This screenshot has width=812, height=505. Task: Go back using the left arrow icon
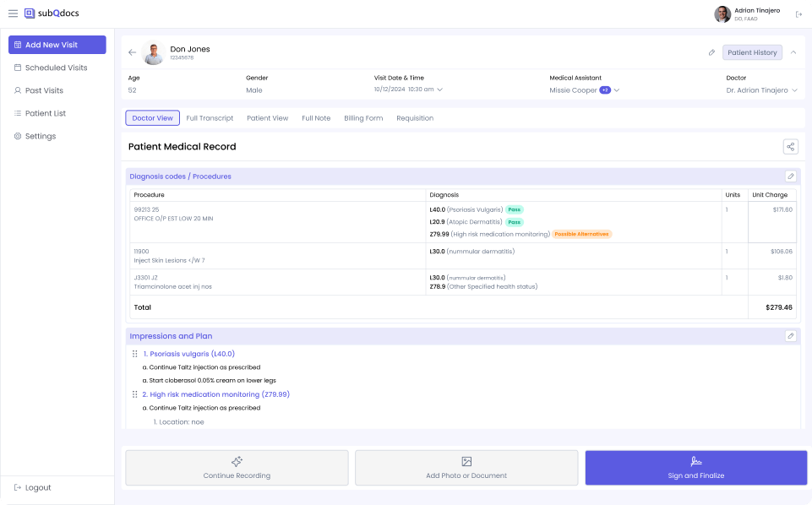click(132, 52)
